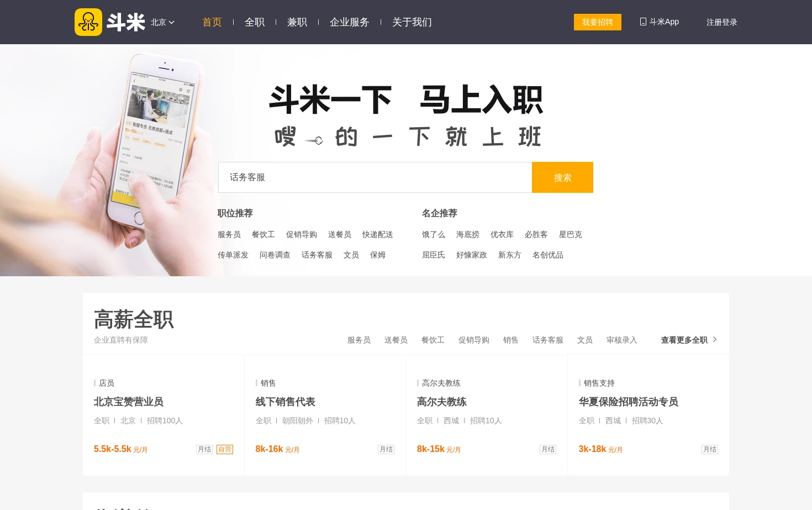The width and height of the screenshot is (812, 510).
Task: Select 服务员 under 职位推荐
Action: coord(229,234)
